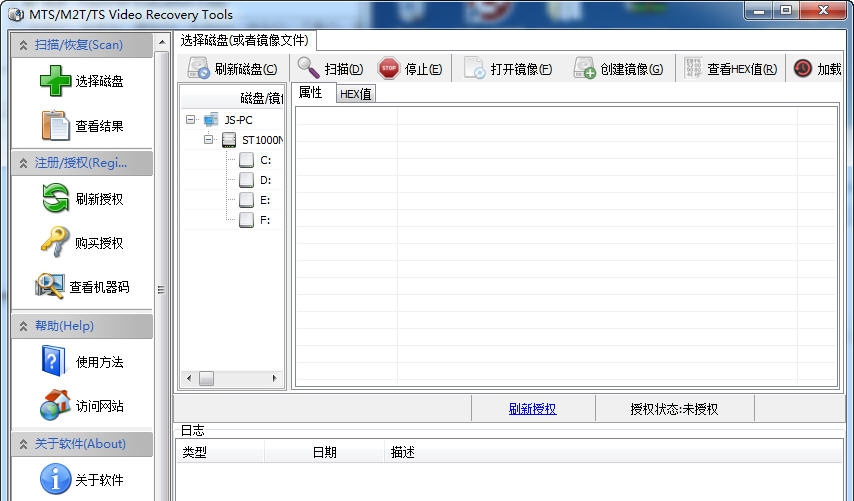The width and height of the screenshot is (854, 501).
Task: Click the 使用方法 sidebar label
Action: [x=99, y=362]
